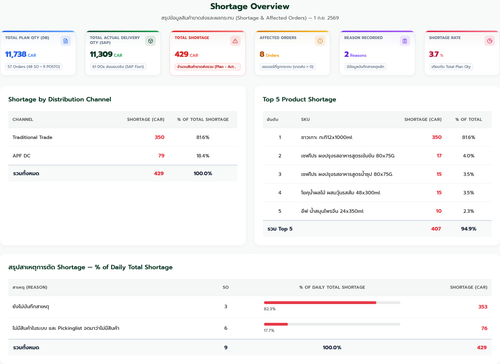Click the shortage value 17 for rank 2
500x364 pixels.
coord(439,156)
